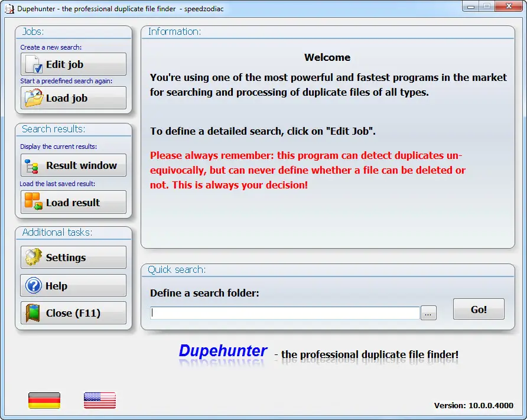Viewport: 527px width, 420px height.
Task: Click the Dupehunter app icon in title bar
Action: pyautogui.click(x=9, y=8)
